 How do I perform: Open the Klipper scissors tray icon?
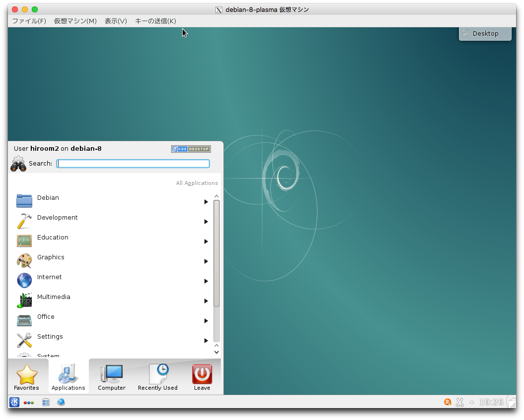(x=460, y=402)
